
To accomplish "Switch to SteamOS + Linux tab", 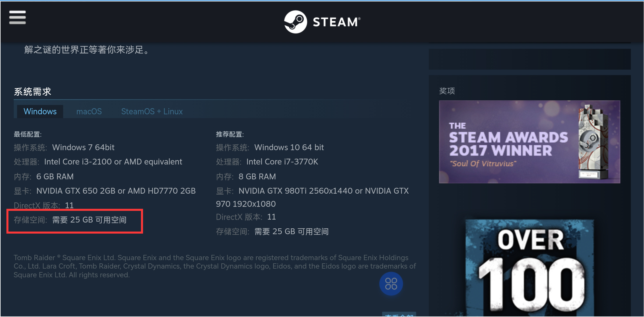I will click(x=152, y=111).
